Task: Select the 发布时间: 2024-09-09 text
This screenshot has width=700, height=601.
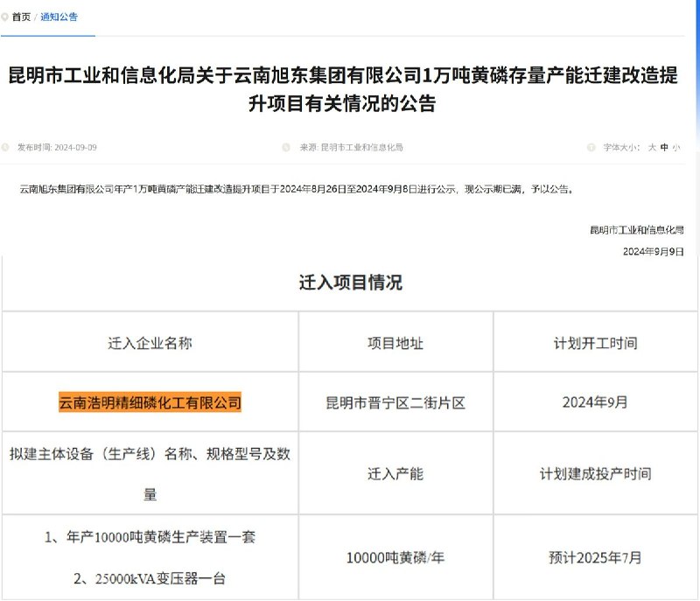Action: [x=57, y=147]
